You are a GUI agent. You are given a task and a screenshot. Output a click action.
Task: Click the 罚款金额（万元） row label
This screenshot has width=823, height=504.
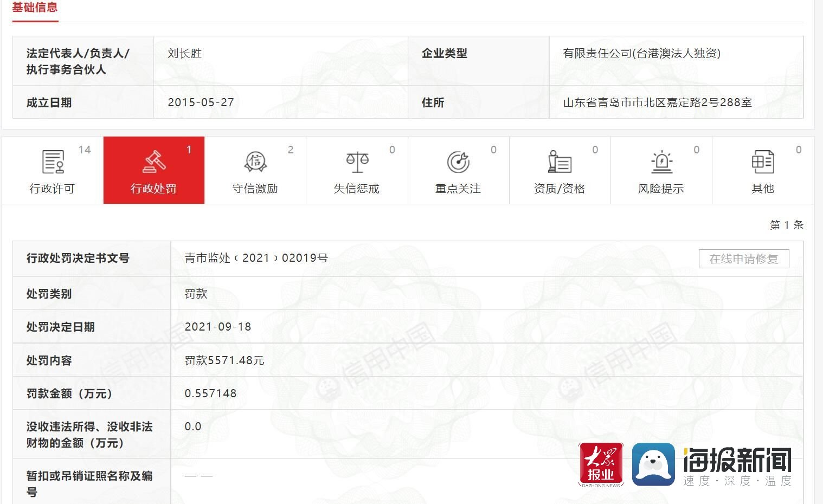(x=69, y=393)
